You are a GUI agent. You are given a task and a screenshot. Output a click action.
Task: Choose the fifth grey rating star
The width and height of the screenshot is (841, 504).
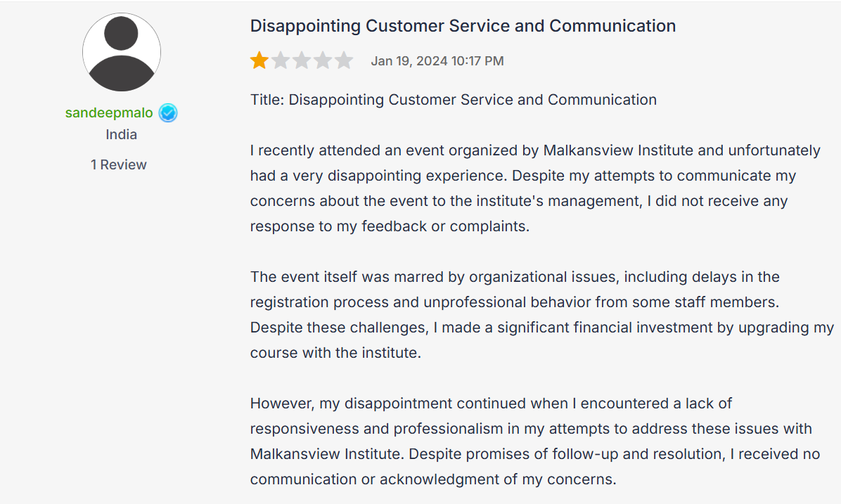tap(344, 60)
